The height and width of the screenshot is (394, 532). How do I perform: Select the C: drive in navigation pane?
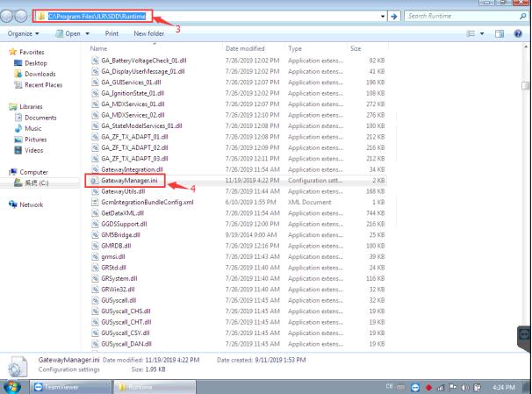pos(40,183)
